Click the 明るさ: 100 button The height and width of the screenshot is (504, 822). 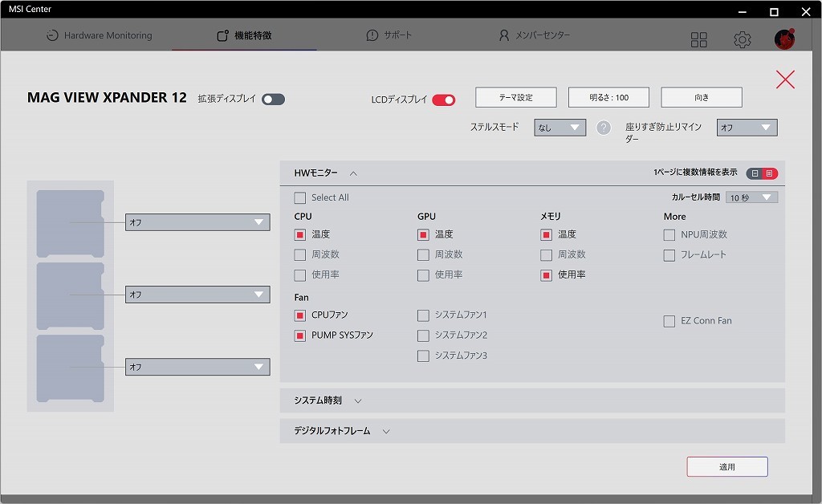pyautogui.click(x=608, y=97)
